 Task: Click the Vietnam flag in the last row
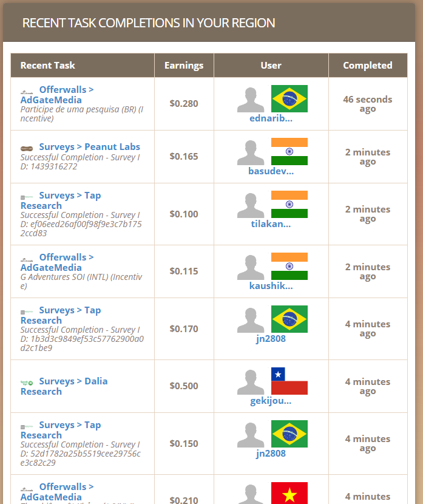coord(289,492)
